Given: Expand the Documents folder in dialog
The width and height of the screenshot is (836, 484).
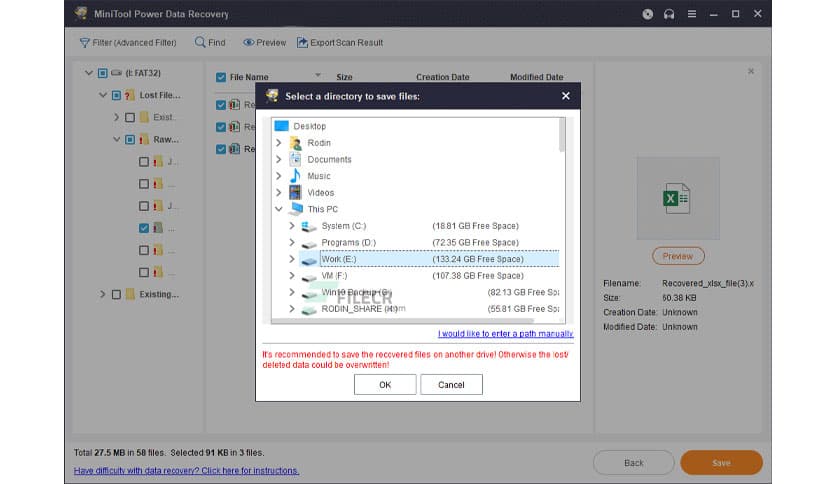Looking at the screenshot, I should tap(278, 159).
